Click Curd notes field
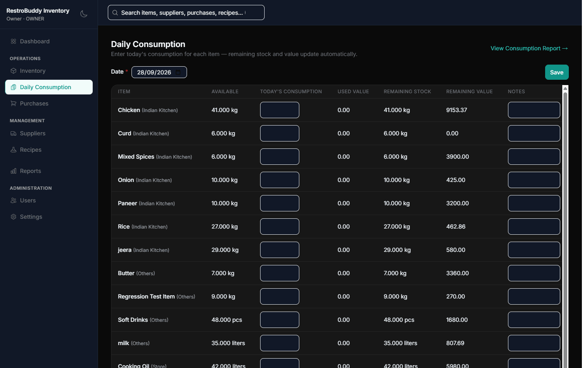Viewport: 588px width, 368px height. click(x=534, y=133)
